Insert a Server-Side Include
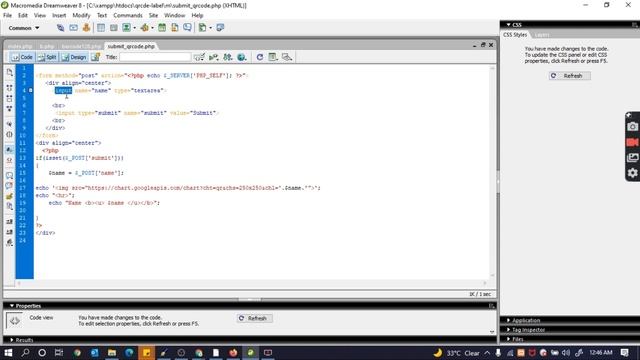640x360 pixels. point(175,28)
